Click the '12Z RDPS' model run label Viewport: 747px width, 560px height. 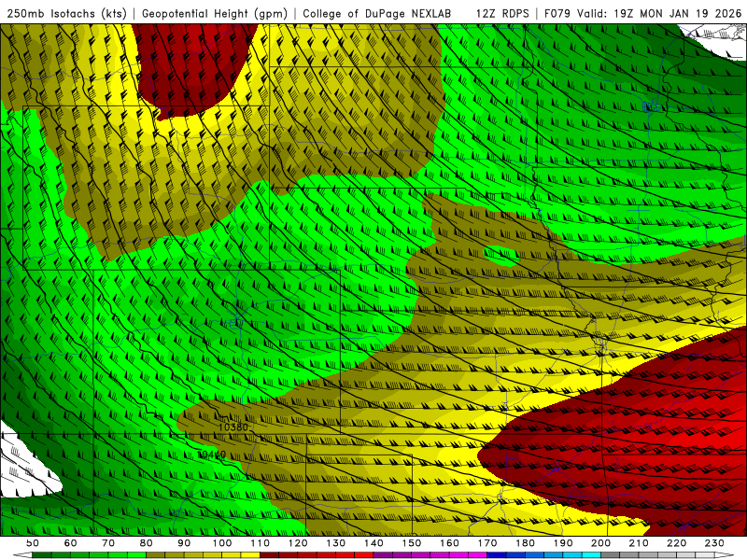[x=502, y=13]
